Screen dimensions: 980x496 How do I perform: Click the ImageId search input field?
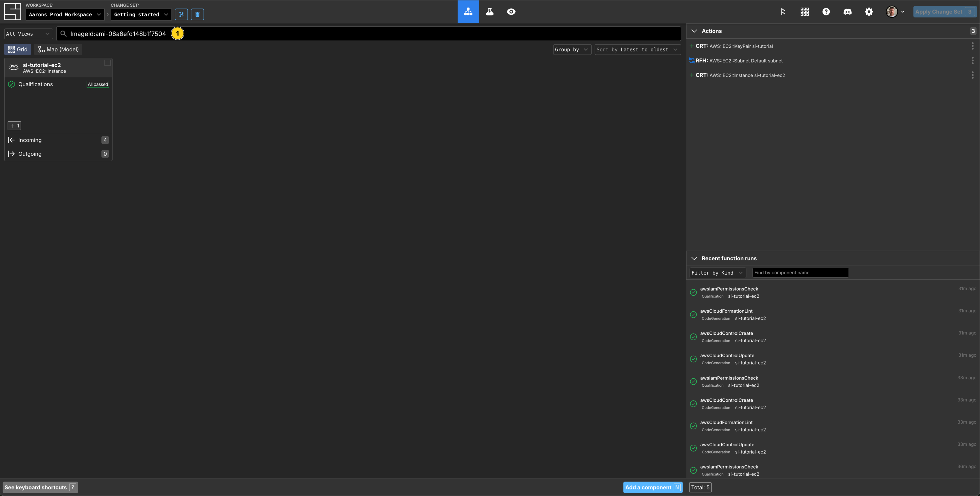tap(369, 34)
